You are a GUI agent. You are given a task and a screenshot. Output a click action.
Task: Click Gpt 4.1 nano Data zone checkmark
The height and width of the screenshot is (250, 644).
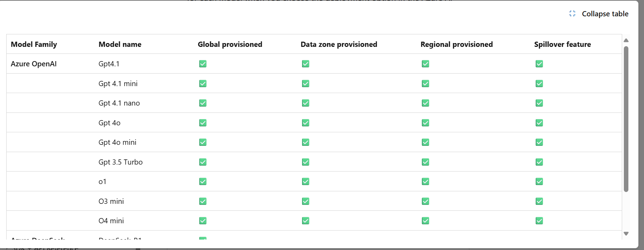tap(306, 103)
